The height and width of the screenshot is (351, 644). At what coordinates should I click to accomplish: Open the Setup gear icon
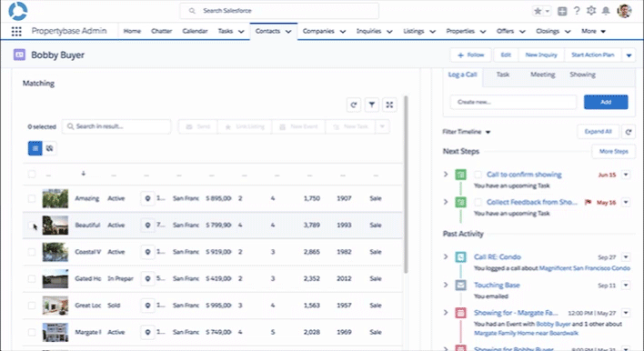[x=591, y=11]
